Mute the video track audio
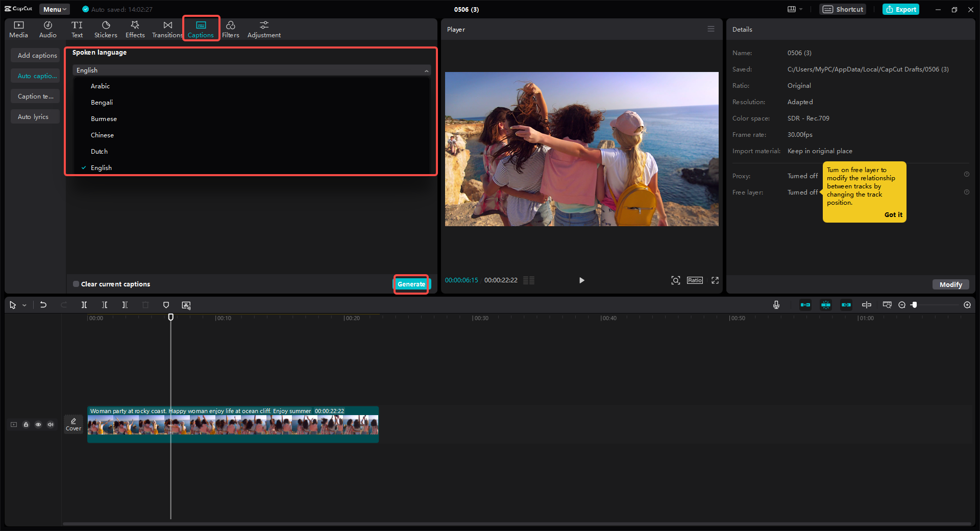This screenshot has height=531, width=980. coord(50,424)
